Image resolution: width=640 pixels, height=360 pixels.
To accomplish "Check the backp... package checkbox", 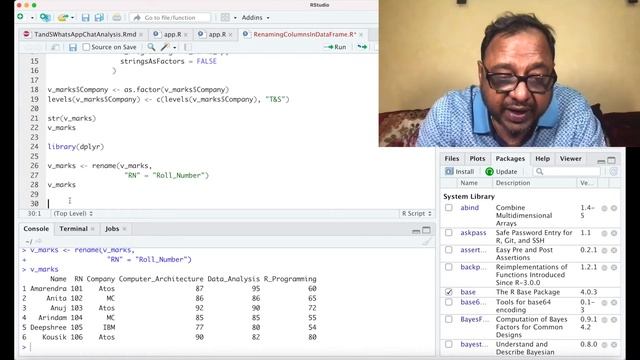I will pyautogui.click(x=449, y=267).
